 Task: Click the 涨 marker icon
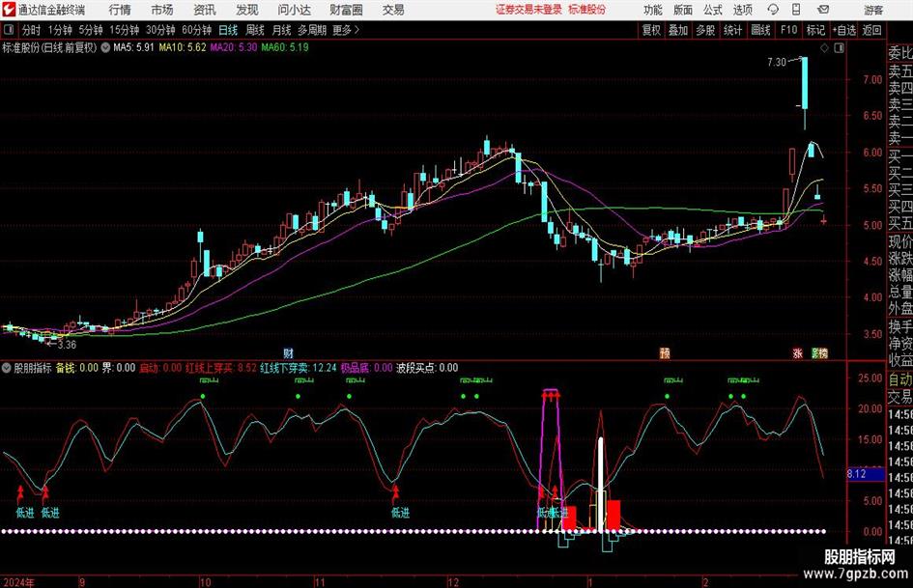(797, 353)
